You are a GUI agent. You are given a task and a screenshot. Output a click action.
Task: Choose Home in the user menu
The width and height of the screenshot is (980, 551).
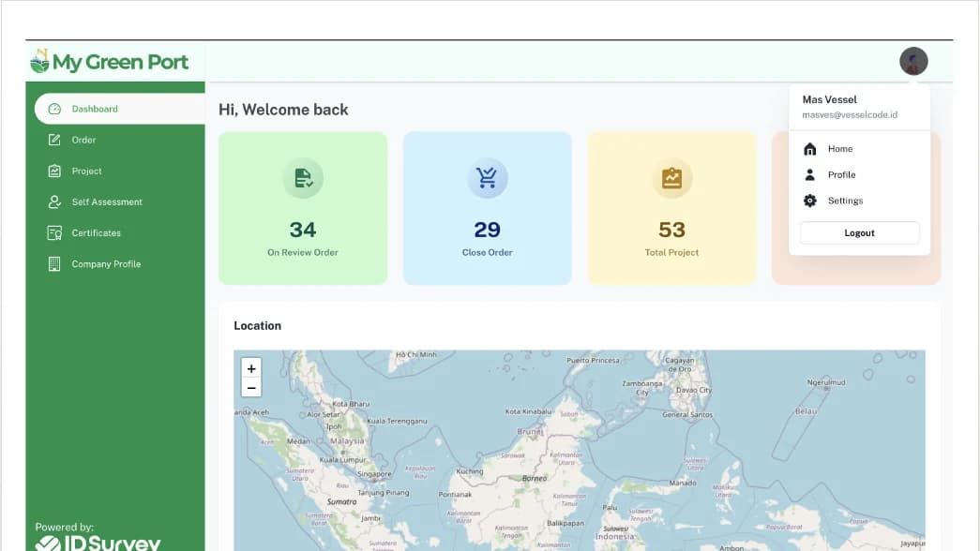[859, 149]
